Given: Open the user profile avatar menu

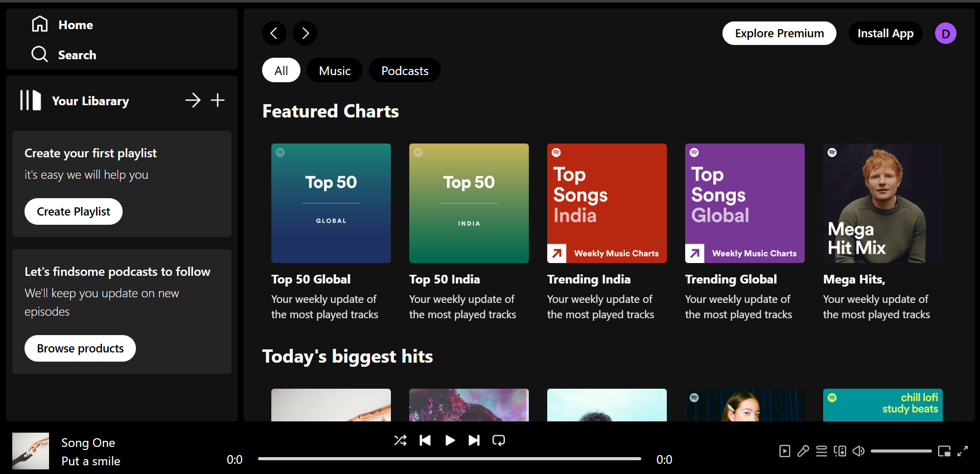Looking at the screenshot, I should pos(945,34).
